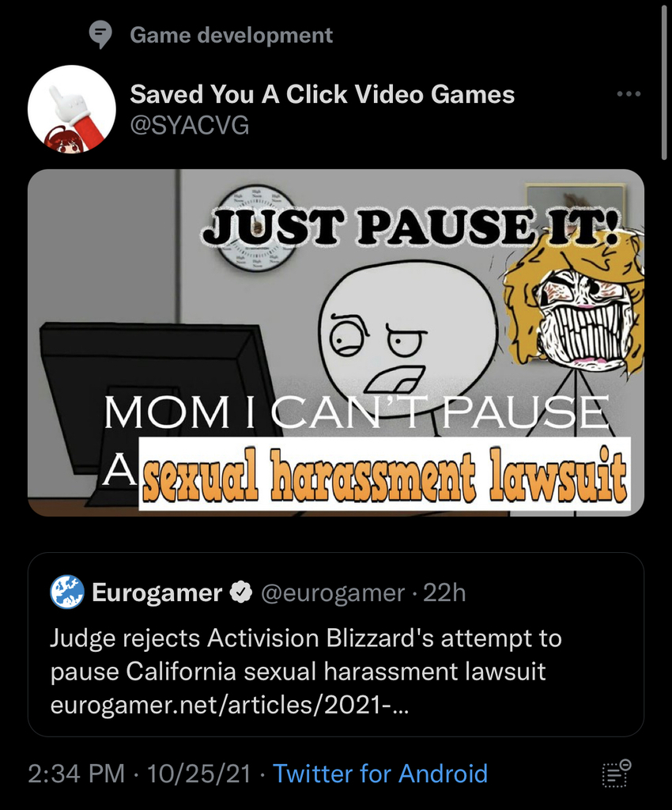Click the 22h timestamp on quoted tweet
Image resolution: width=672 pixels, height=810 pixels.
click(444, 592)
